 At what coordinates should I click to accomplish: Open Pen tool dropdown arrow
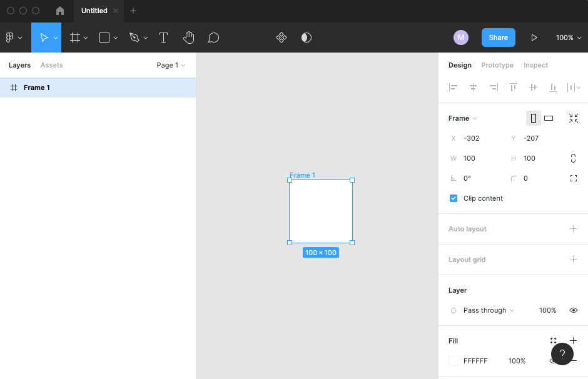(x=146, y=38)
